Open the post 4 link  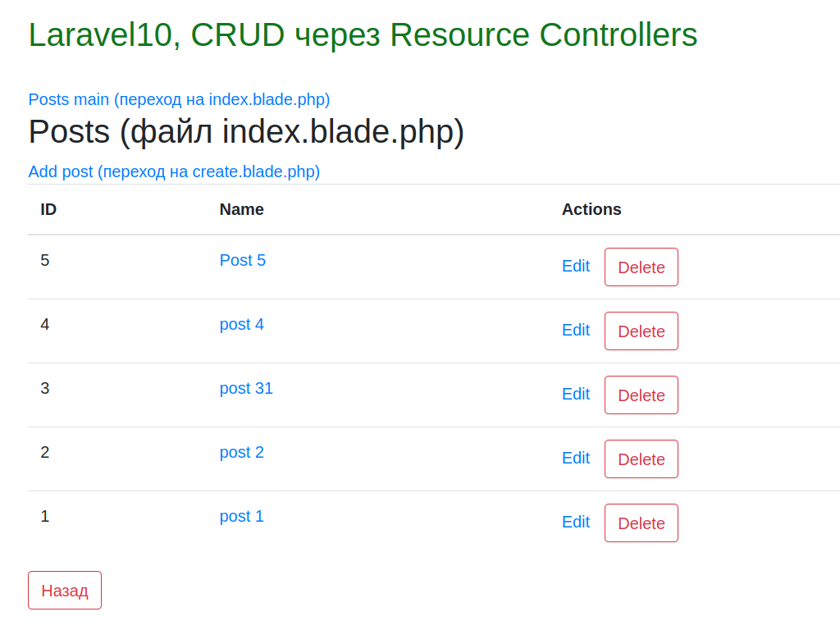pos(242,324)
